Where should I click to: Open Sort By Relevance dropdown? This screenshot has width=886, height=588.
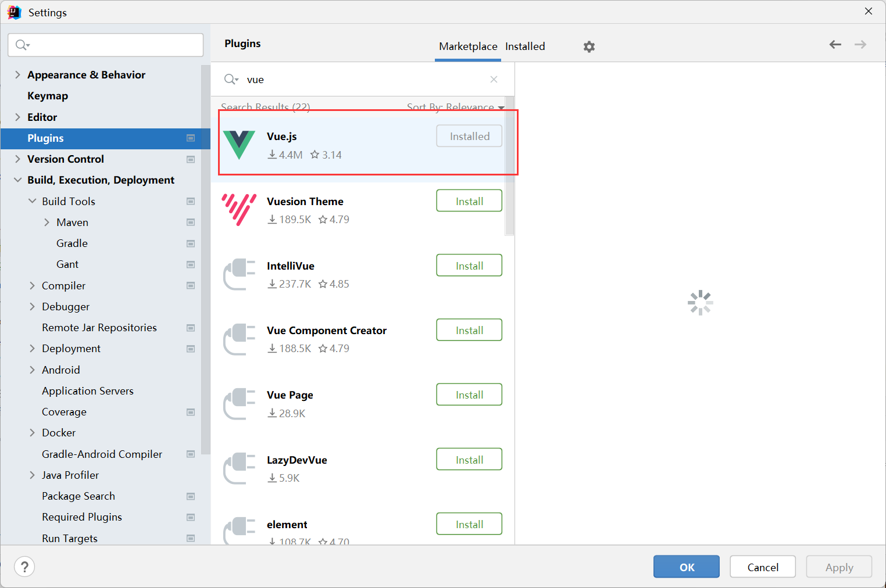click(x=456, y=107)
